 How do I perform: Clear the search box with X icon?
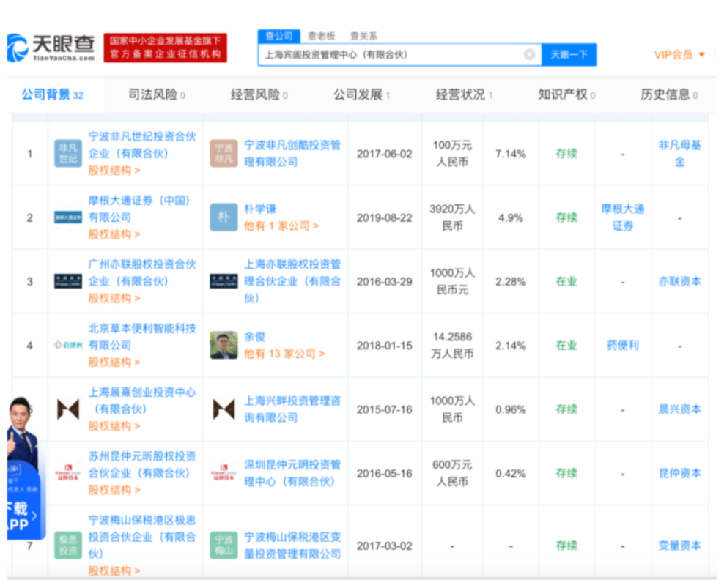tap(529, 55)
